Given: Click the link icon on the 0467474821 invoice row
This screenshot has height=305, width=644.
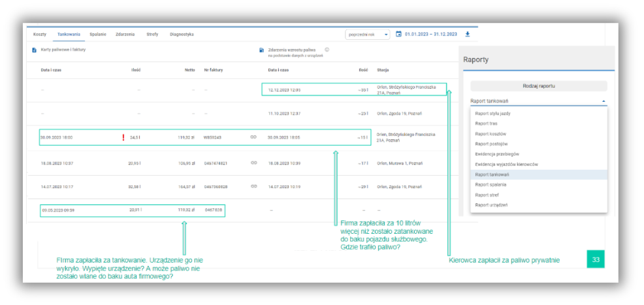Looking at the screenshot, I should tap(253, 162).
